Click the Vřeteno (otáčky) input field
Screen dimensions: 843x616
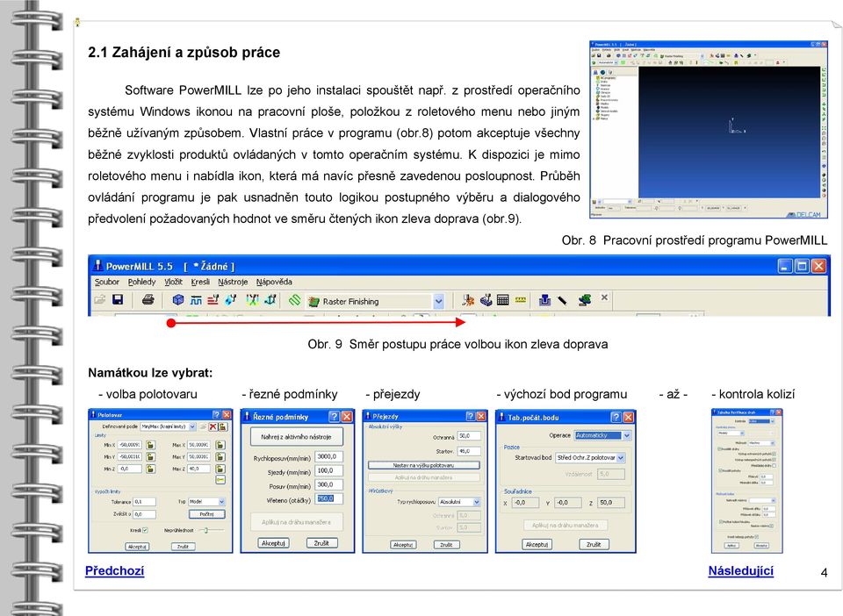(x=328, y=499)
